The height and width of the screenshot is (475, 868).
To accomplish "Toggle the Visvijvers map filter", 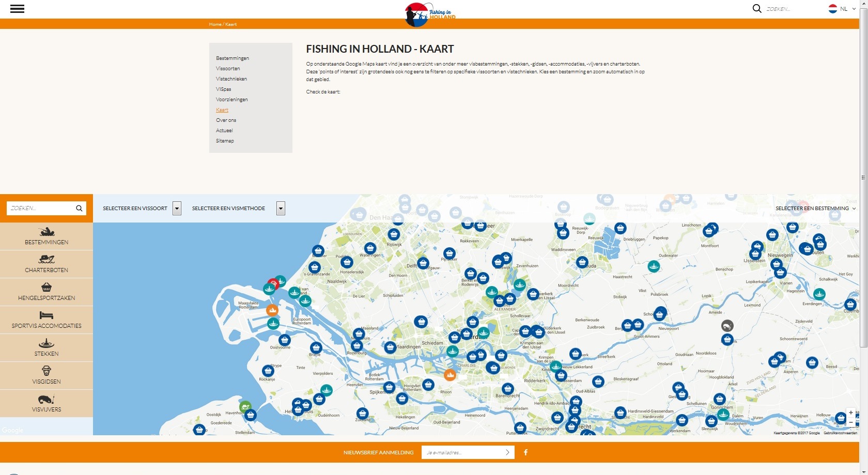I will [47, 403].
